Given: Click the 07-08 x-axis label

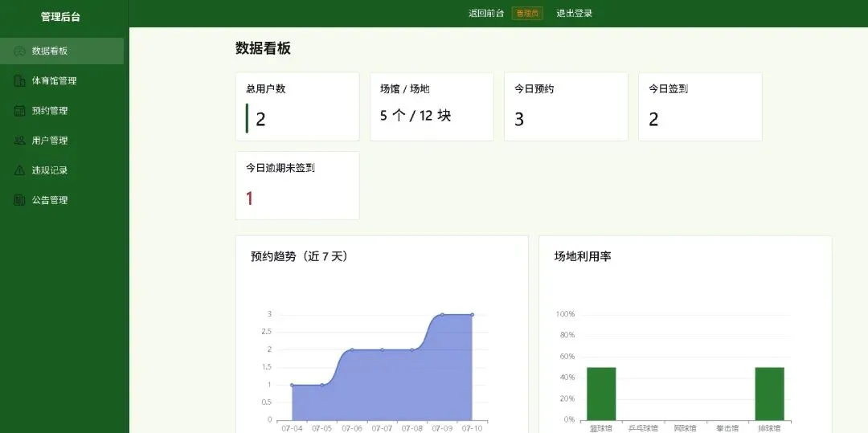Looking at the screenshot, I should 411,428.
